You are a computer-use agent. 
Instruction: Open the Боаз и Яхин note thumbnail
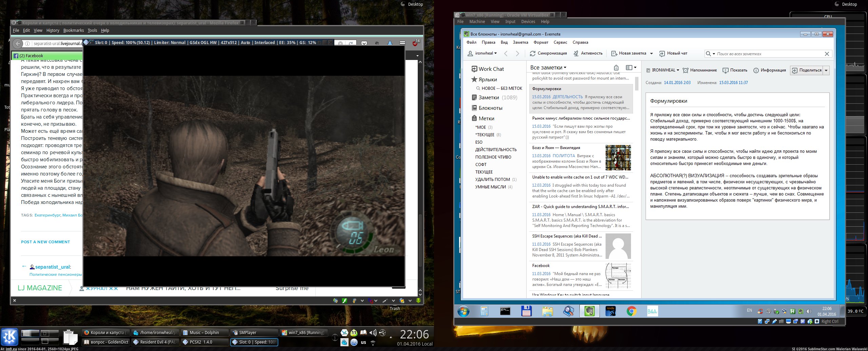(618, 158)
